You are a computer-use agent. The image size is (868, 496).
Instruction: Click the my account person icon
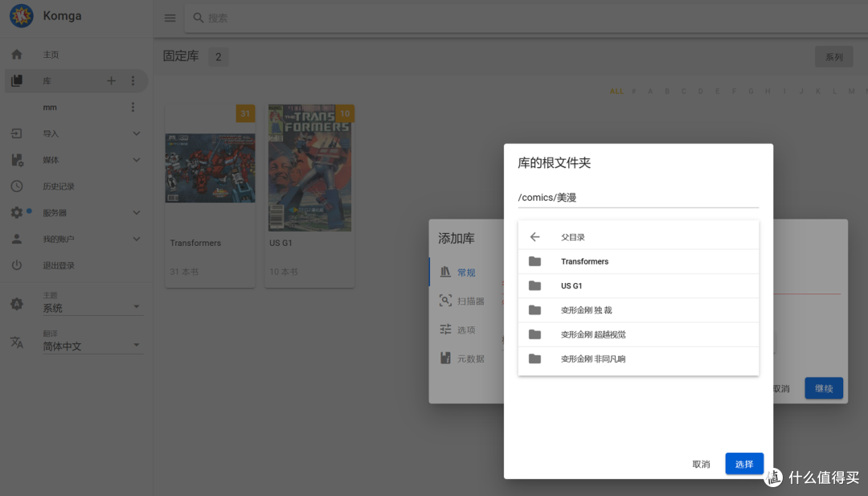tap(17, 239)
